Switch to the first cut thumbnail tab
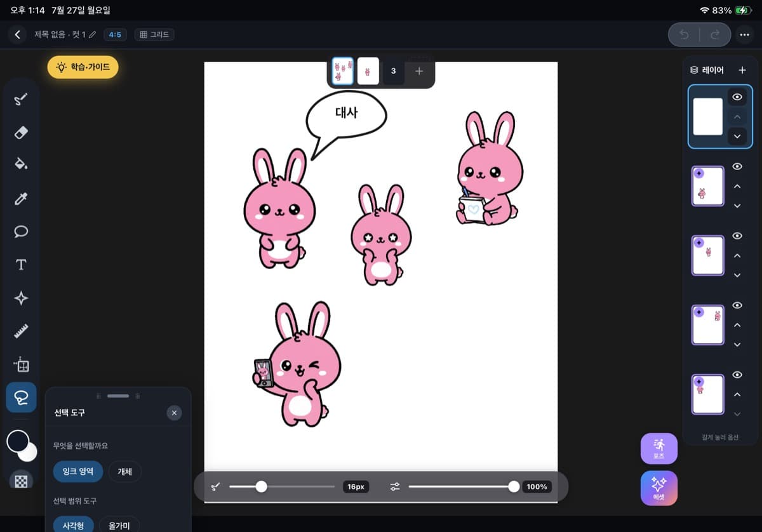 [343, 71]
